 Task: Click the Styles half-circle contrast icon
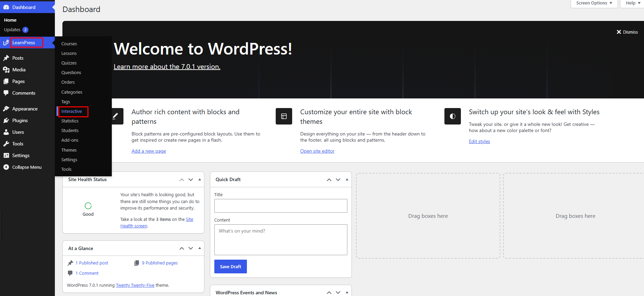pos(453,116)
